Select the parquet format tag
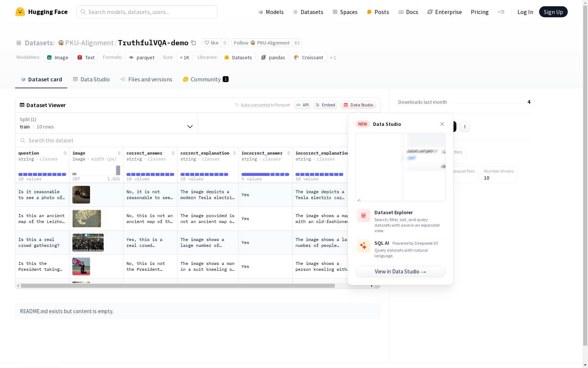Viewport: 588px width, 368px height. point(141,57)
